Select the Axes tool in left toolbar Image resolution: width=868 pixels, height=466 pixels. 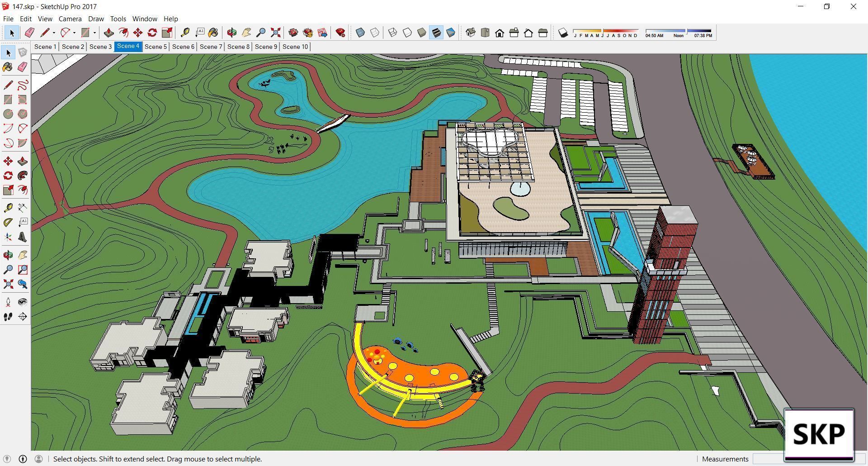pos(8,237)
